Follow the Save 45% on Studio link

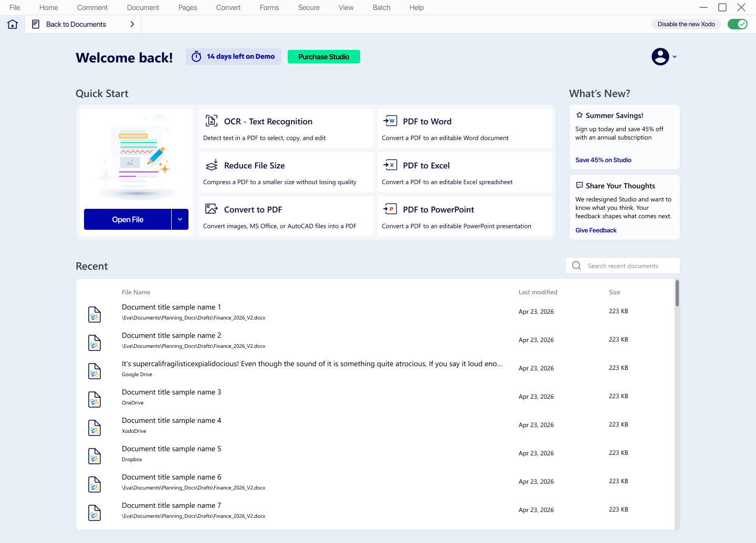tap(603, 160)
